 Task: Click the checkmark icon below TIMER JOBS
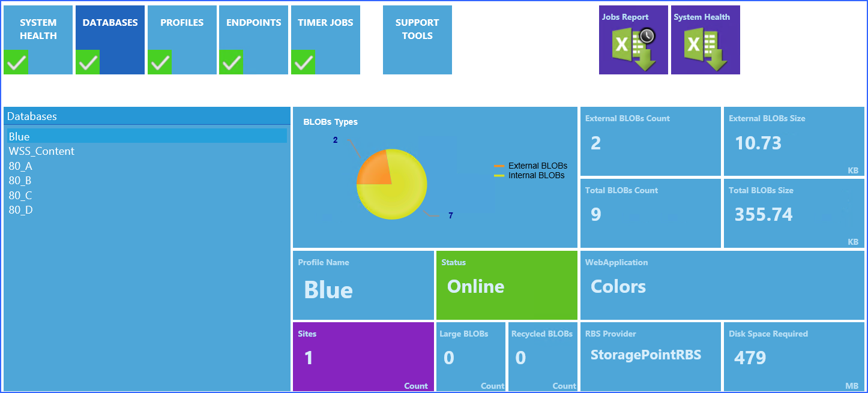(x=303, y=62)
